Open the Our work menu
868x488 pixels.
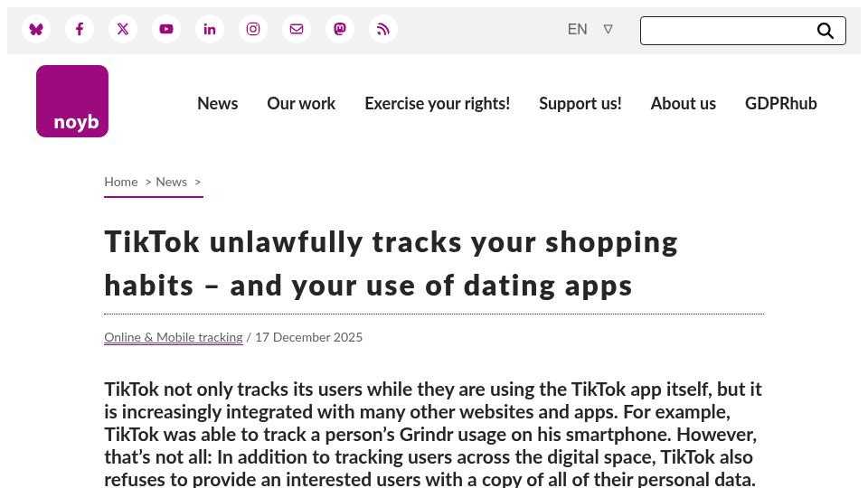(301, 103)
